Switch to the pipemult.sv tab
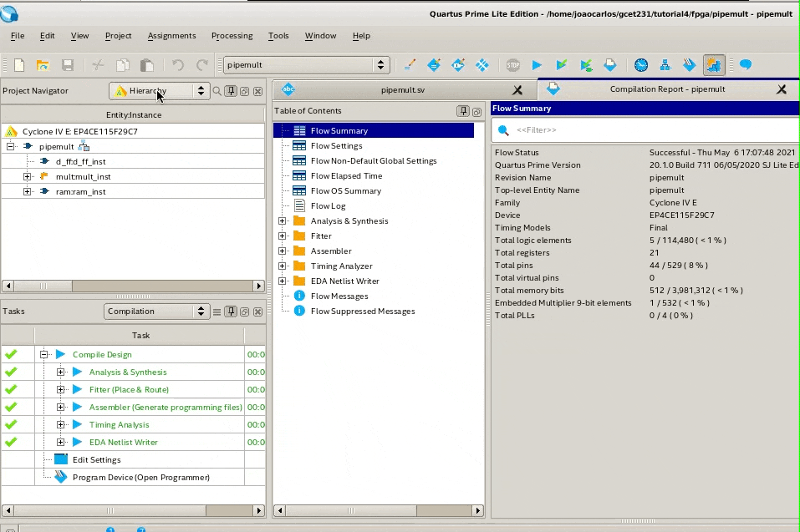800x532 pixels. (x=403, y=90)
